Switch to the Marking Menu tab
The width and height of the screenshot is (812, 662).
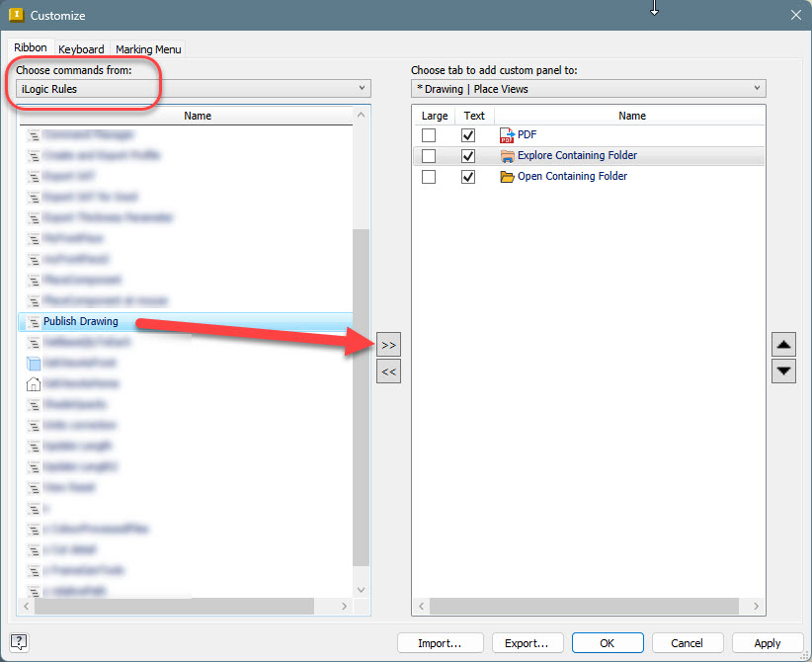click(147, 47)
